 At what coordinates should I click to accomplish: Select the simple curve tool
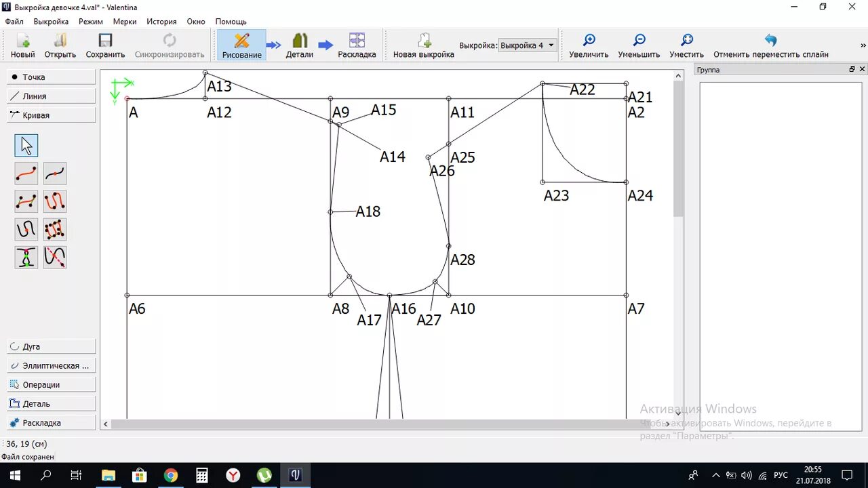click(x=26, y=174)
